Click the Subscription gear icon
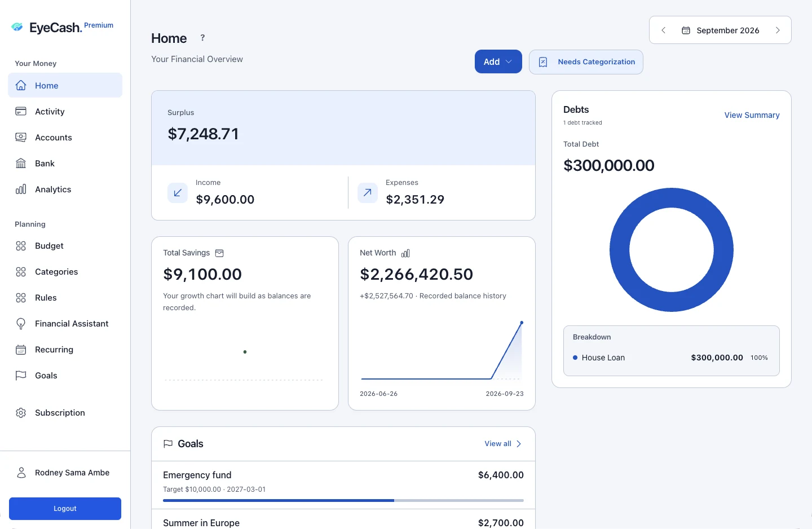 [21, 413]
